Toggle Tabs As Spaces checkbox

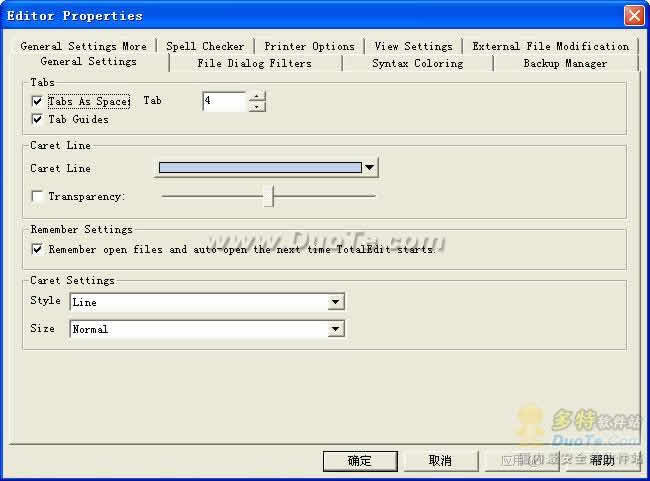tap(37, 101)
